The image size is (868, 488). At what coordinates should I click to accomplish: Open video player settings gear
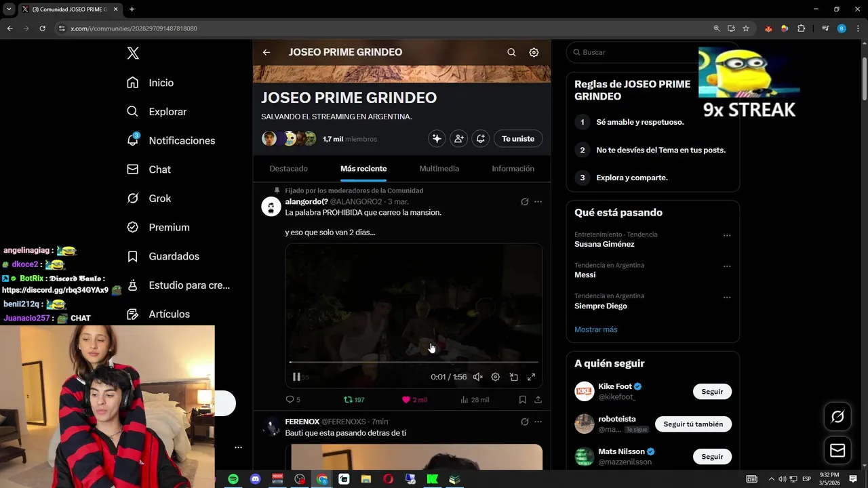tap(495, 377)
